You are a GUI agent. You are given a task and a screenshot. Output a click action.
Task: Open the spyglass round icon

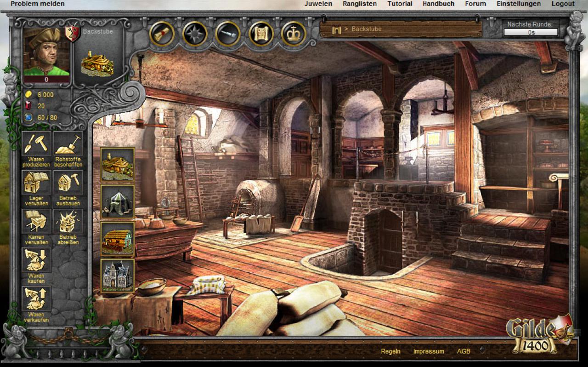click(x=228, y=34)
